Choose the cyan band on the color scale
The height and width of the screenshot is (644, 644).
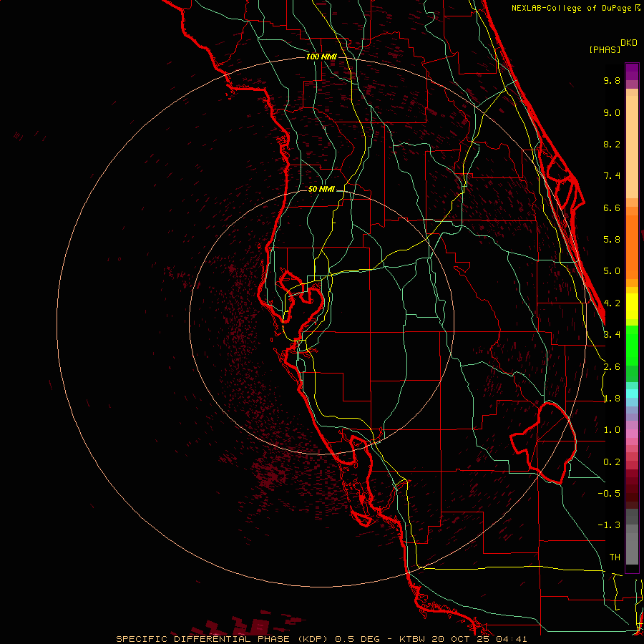tap(632, 393)
